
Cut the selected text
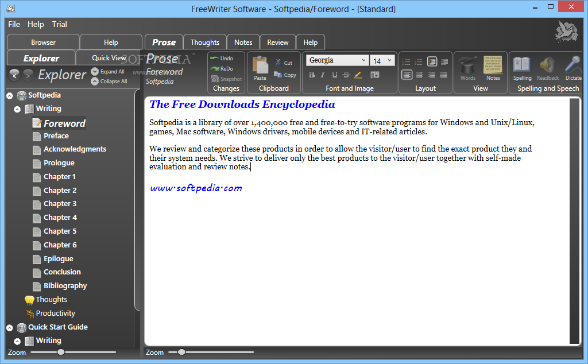click(284, 63)
